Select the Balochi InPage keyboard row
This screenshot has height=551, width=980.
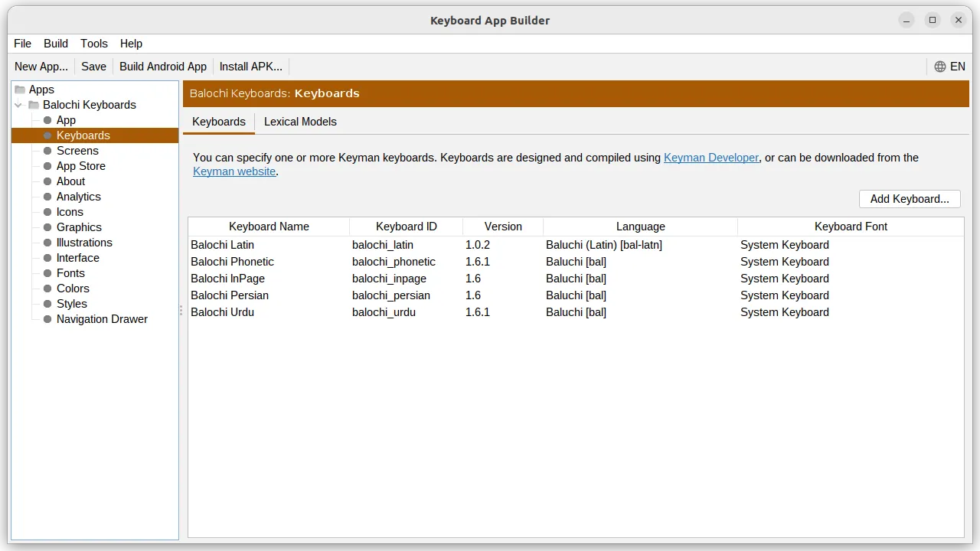(x=576, y=279)
